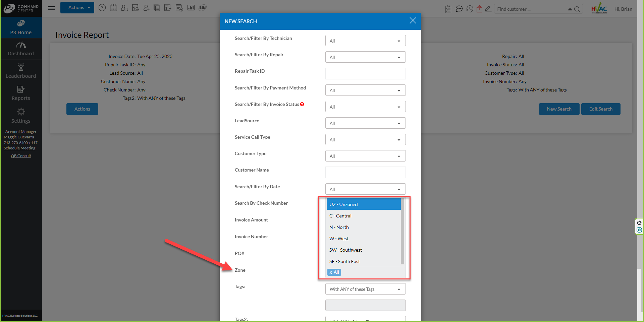Click the Edit Search button

tap(600, 109)
